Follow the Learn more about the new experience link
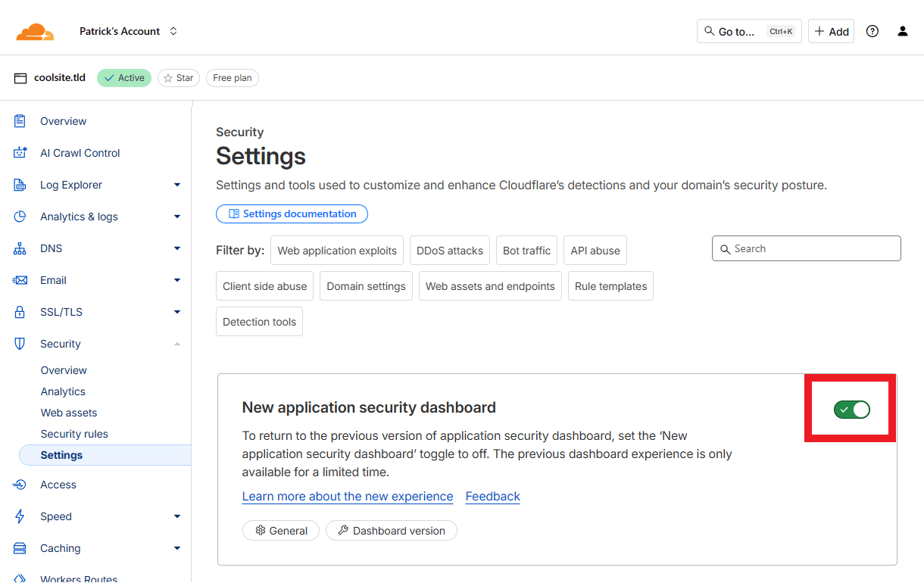924x583 pixels. click(x=347, y=497)
